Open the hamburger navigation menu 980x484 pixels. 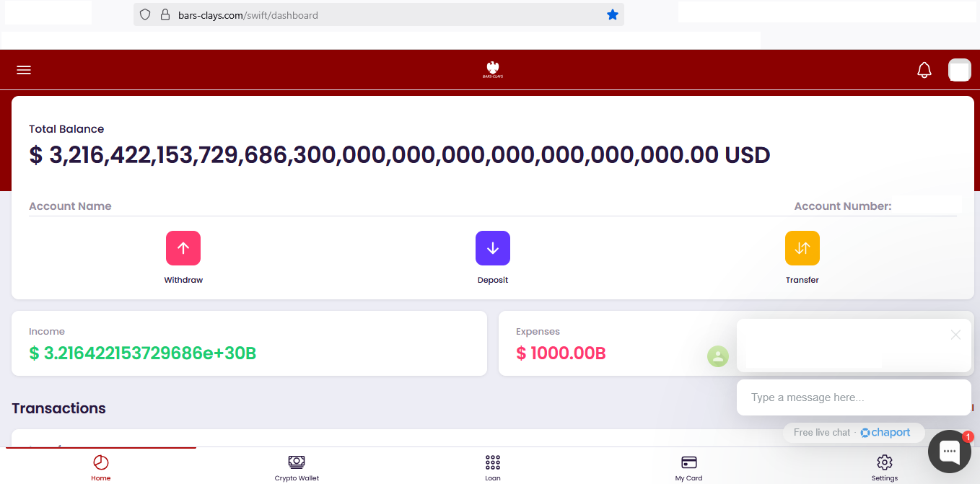(24, 70)
